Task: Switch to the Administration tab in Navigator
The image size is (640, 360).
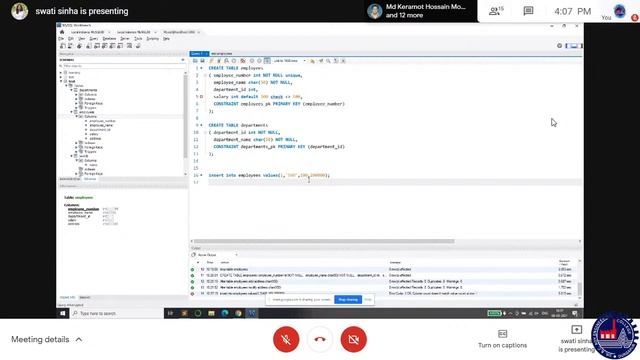Action: (70, 179)
